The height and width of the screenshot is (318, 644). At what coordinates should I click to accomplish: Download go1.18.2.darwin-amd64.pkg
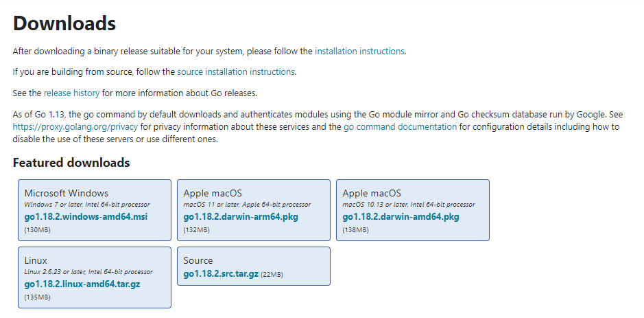401,217
